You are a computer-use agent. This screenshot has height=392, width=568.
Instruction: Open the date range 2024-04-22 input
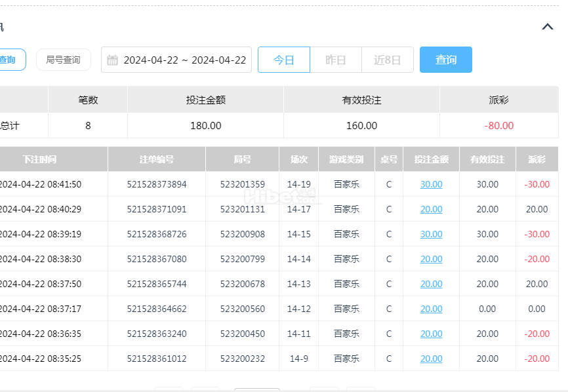pos(176,60)
